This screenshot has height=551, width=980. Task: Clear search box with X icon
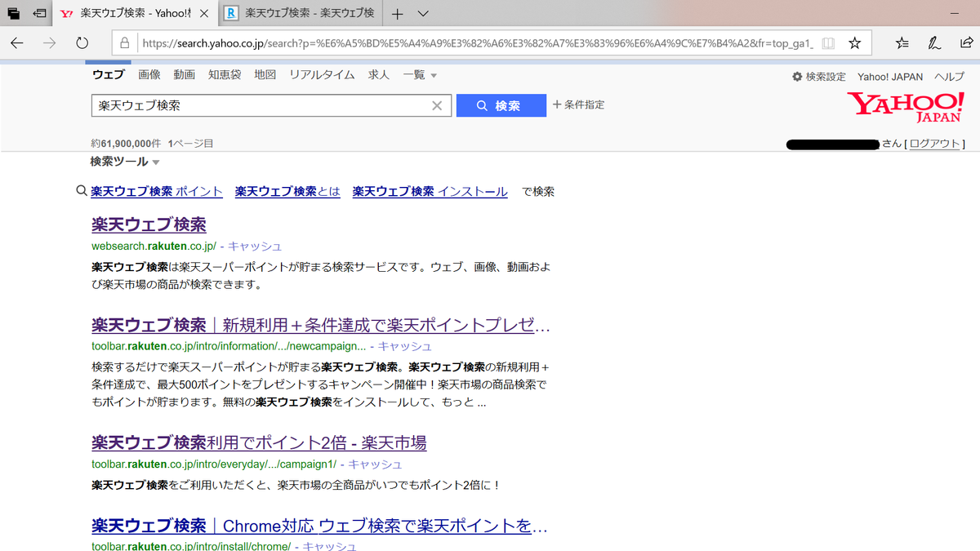pos(437,105)
